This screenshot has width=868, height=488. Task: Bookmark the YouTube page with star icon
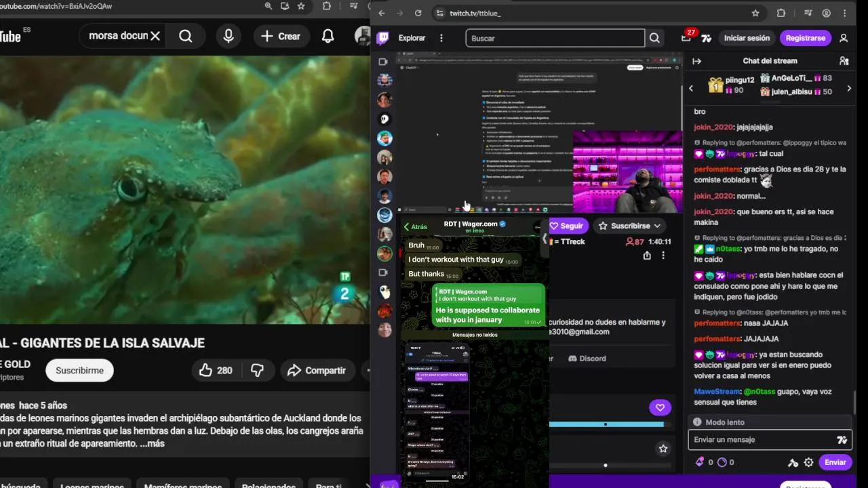pos(301,6)
